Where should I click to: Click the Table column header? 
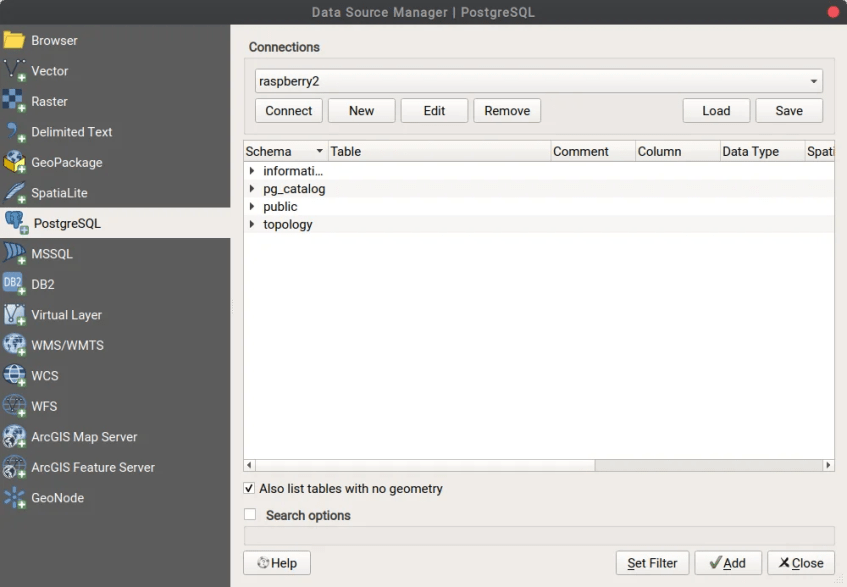click(x=440, y=151)
